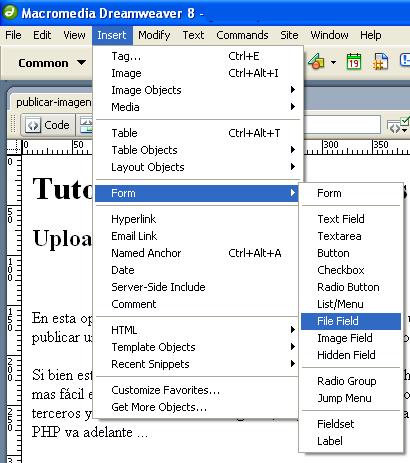The height and width of the screenshot is (463, 410).
Task: Click the vertical ruler beside the document
Action: point(14,308)
